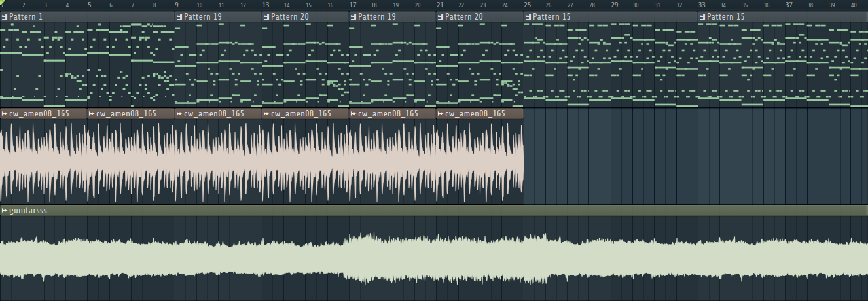Image resolution: width=868 pixels, height=301 pixels.
Task: Jump to bar 29 on the timeline ruler
Action: coord(615,5)
